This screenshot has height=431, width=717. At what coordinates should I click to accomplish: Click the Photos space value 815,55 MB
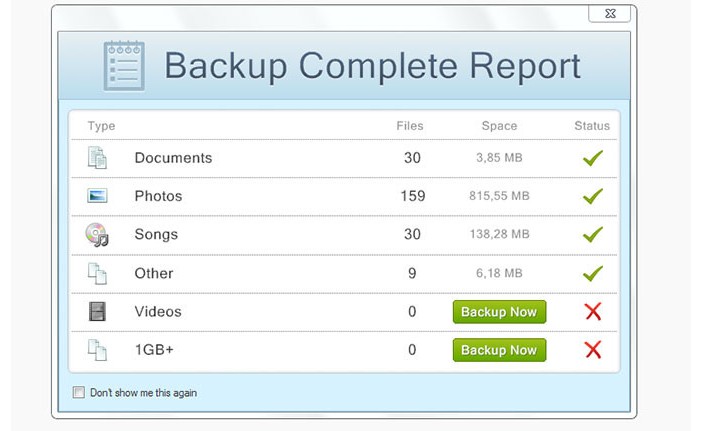499,197
